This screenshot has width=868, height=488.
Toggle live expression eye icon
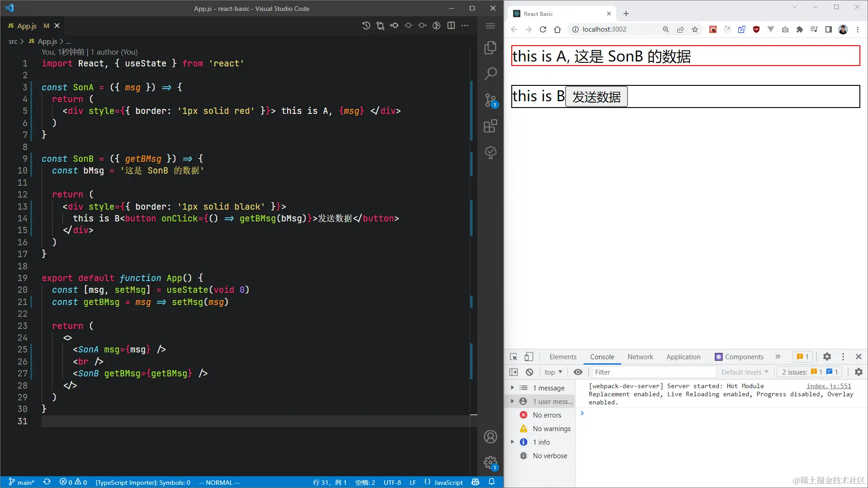(x=577, y=372)
